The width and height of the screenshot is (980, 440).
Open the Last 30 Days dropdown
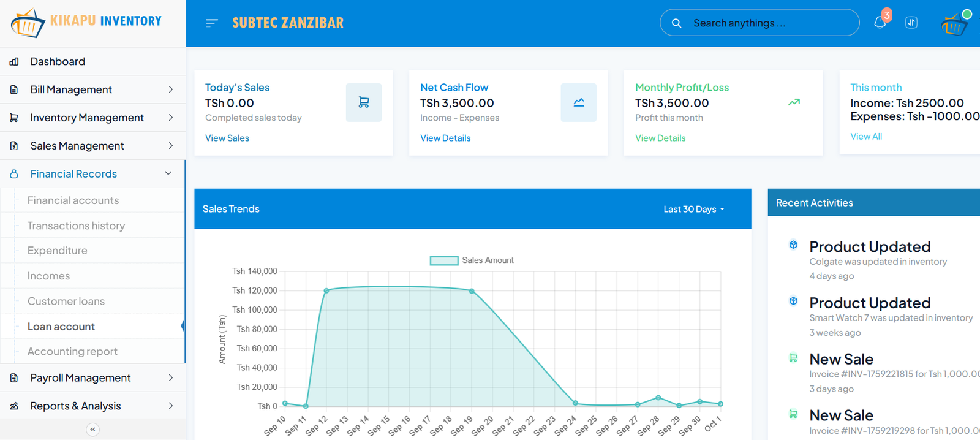tap(693, 209)
